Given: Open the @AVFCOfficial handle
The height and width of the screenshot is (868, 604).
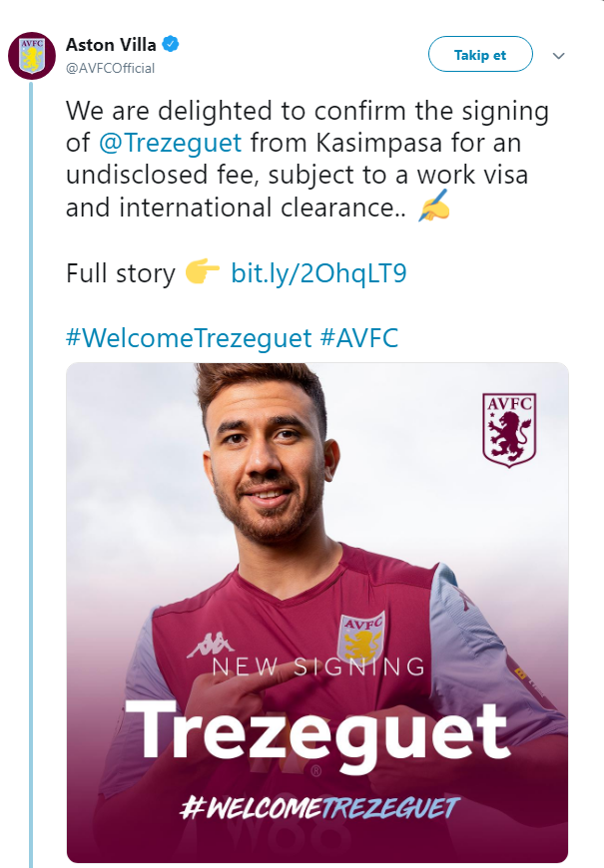Looking at the screenshot, I should (x=110, y=68).
